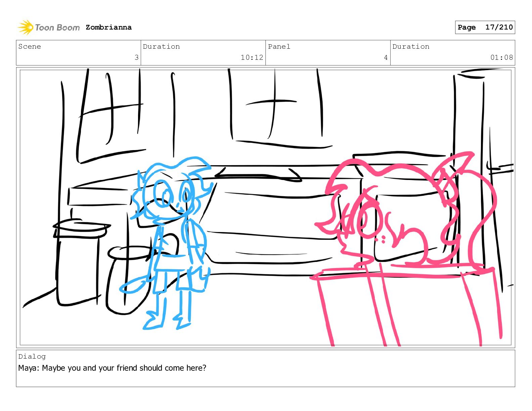Select the panel number '4'
Screen dimensions: 532x411
tap(386, 57)
